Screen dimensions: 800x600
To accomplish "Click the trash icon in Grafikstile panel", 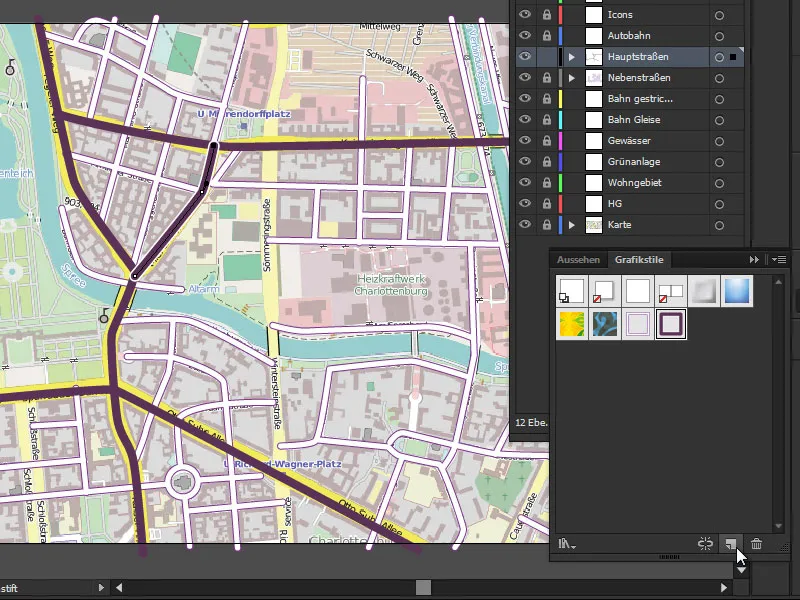I will [x=756, y=544].
